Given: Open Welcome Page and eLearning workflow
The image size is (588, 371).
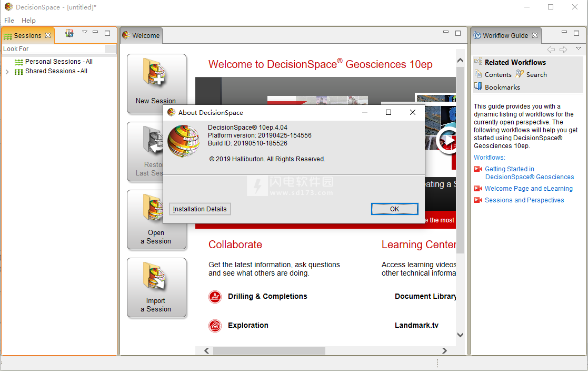Looking at the screenshot, I should click(x=529, y=189).
